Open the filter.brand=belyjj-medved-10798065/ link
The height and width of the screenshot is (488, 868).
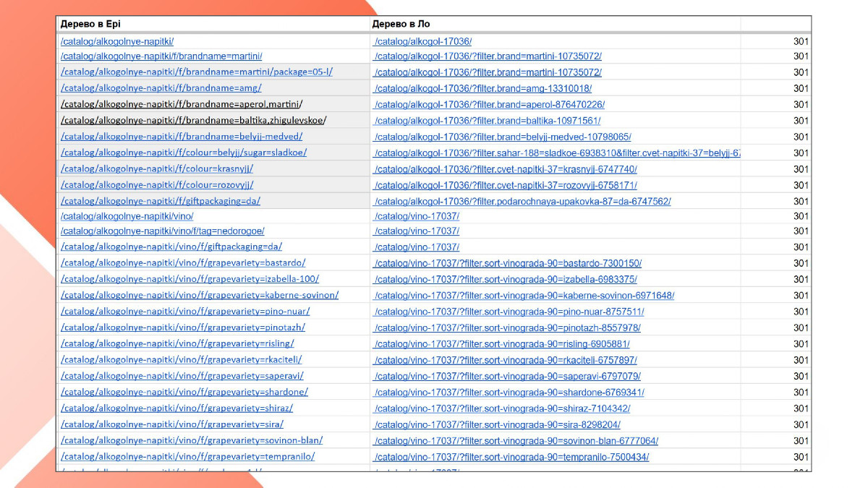tap(502, 137)
